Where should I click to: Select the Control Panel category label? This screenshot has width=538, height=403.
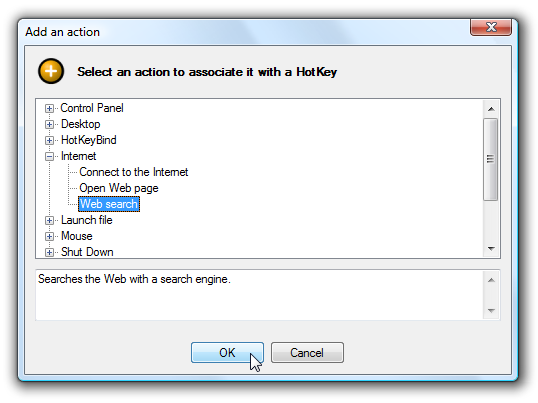[92, 108]
